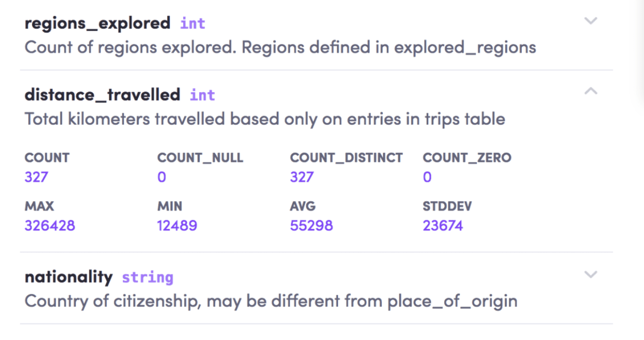Select the distance_travelled column name
Image resolution: width=644 pixels, height=340 pixels.
pos(102,95)
